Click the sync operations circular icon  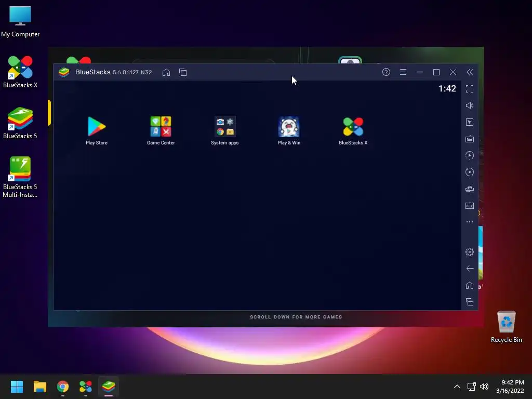click(470, 172)
